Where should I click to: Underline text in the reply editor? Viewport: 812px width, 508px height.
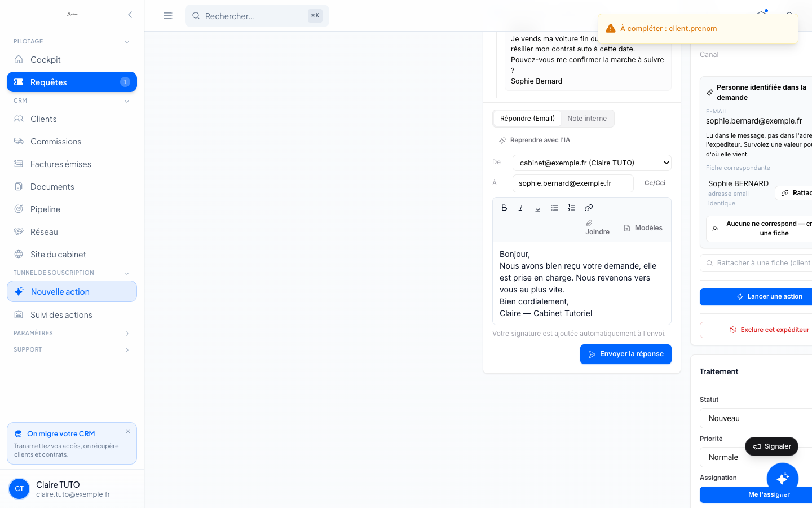(538, 208)
